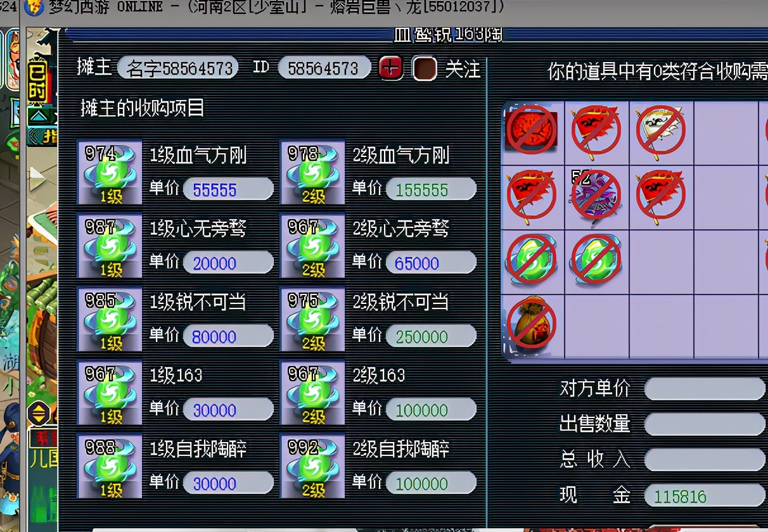768x532 pixels.
Task: Pick the 2级锐不可当 rune stone icon
Action: tap(312, 320)
